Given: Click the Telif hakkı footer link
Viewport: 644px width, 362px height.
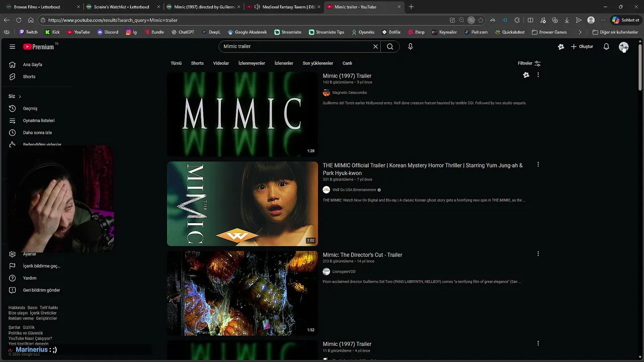Looking at the screenshot, I should [x=49, y=308].
